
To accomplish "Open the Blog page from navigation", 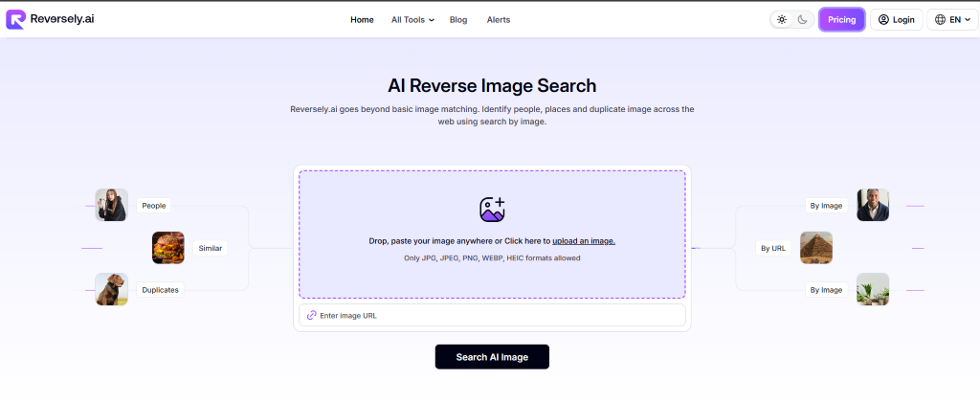I will [458, 19].
